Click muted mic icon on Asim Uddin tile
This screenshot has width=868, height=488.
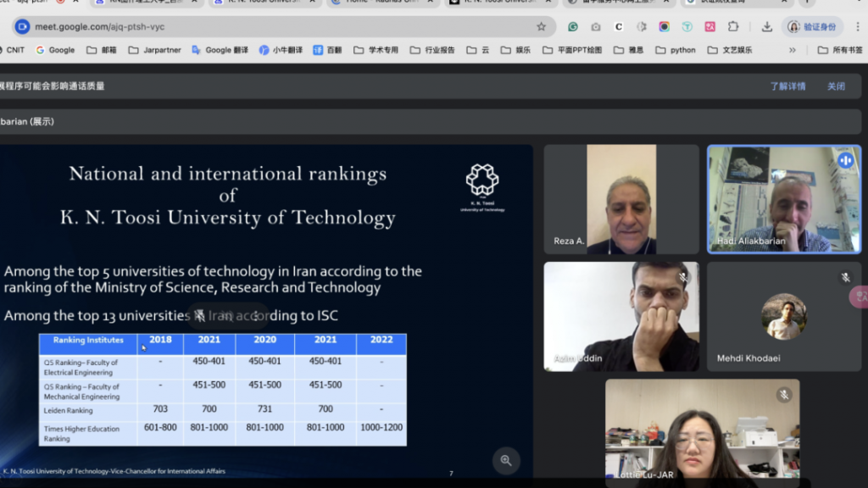[x=683, y=277]
